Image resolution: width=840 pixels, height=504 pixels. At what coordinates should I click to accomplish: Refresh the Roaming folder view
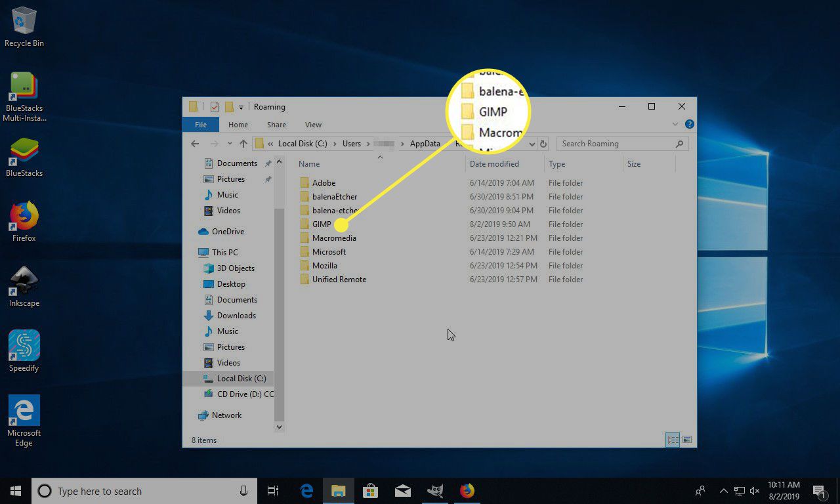click(x=543, y=144)
